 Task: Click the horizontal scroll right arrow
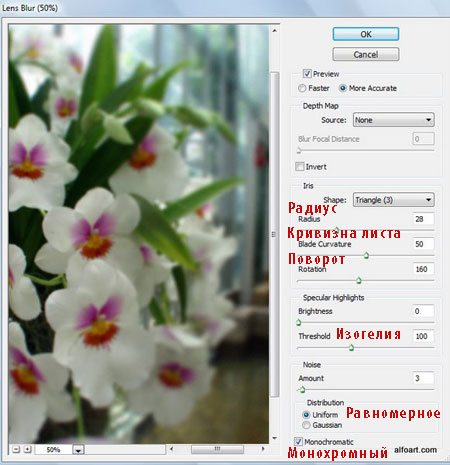(263, 449)
